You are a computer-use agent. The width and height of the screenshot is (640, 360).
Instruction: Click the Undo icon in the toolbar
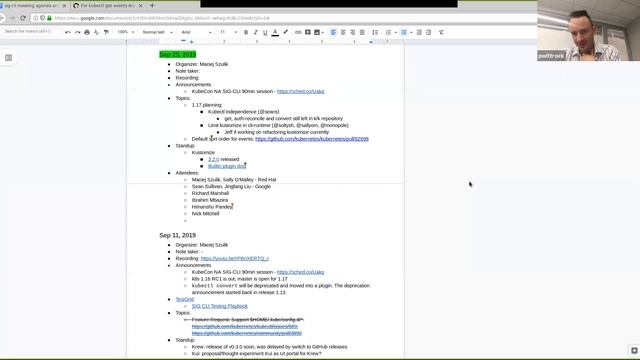click(68, 32)
